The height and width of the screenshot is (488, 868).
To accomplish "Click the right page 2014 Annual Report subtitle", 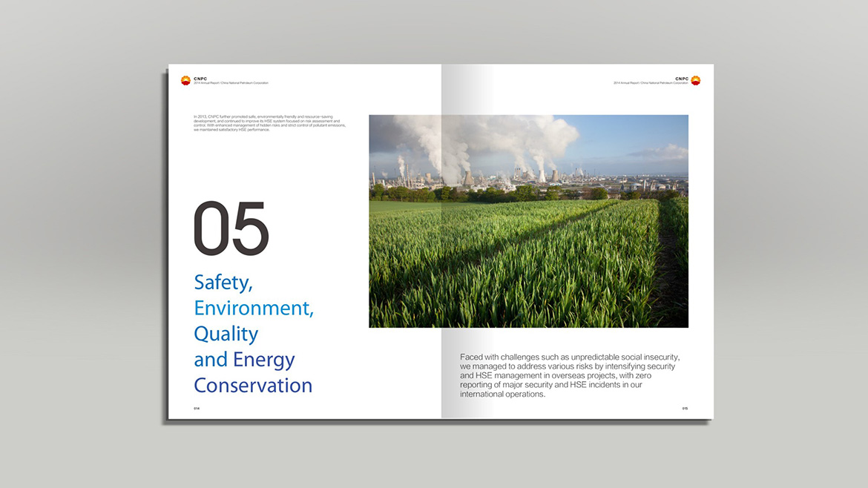I will click(651, 83).
